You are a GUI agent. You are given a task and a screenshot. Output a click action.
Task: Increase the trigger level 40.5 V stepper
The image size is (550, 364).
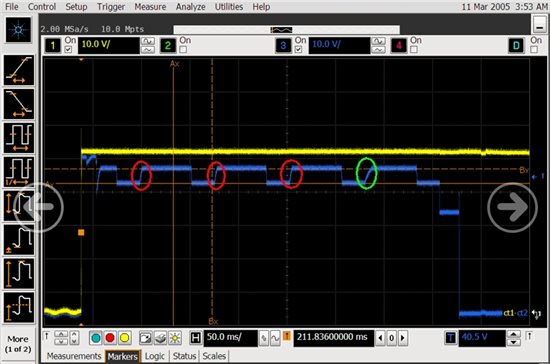tap(514, 334)
